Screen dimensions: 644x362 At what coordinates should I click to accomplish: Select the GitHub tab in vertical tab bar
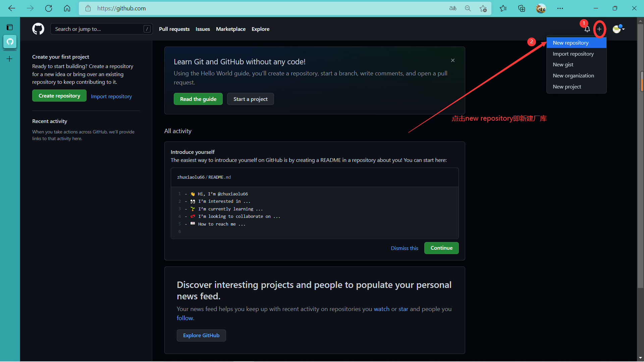[x=10, y=42]
